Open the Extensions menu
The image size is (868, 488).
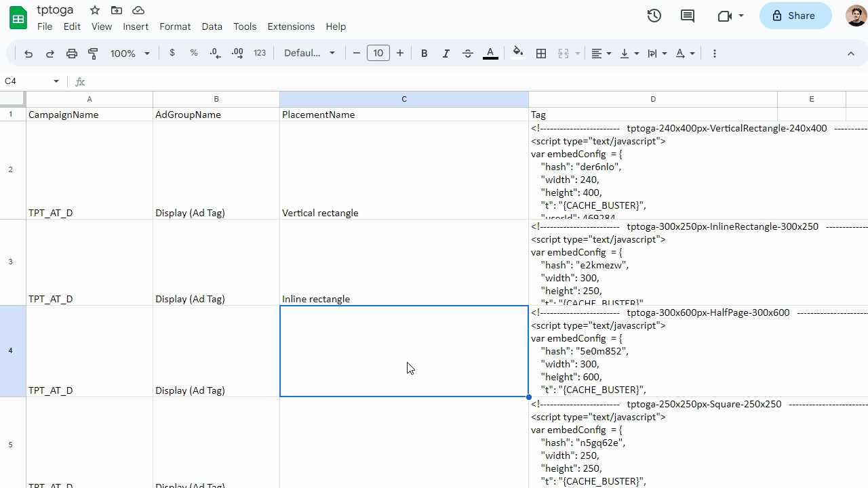[x=291, y=26]
